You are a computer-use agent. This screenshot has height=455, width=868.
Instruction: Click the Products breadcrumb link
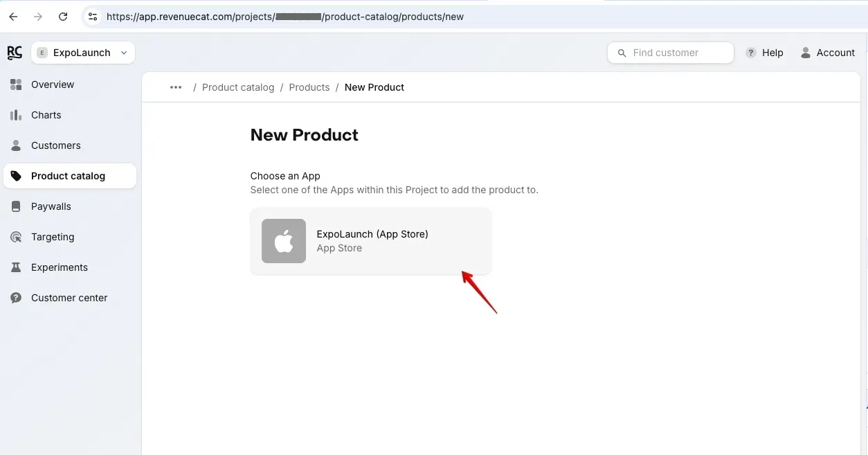coord(309,87)
